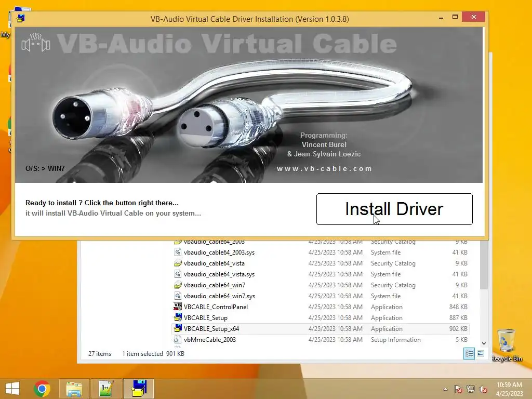The image size is (532, 399).
Task: Click the VBCABLE_Setup app icon
Action: pyautogui.click(x=178, y=317)
